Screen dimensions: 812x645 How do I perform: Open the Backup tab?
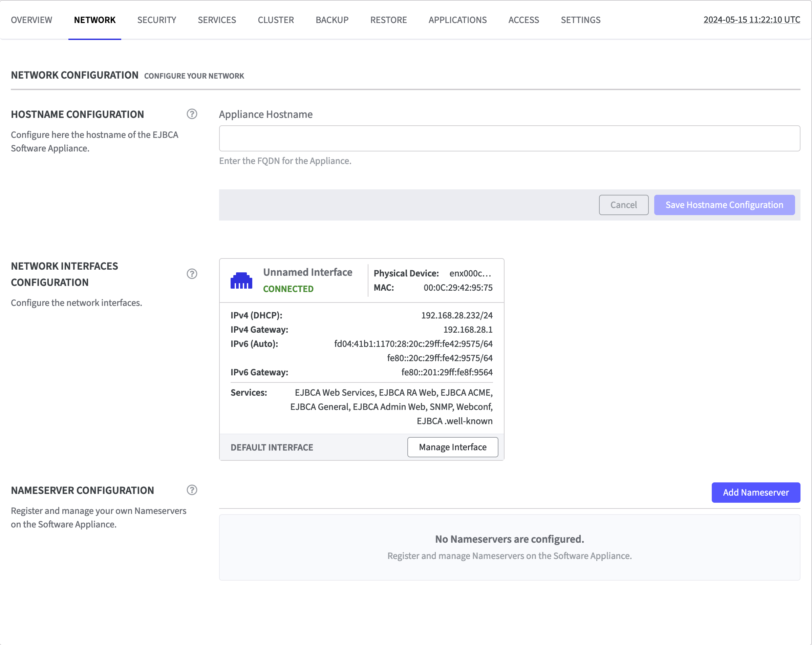(332, 20)
